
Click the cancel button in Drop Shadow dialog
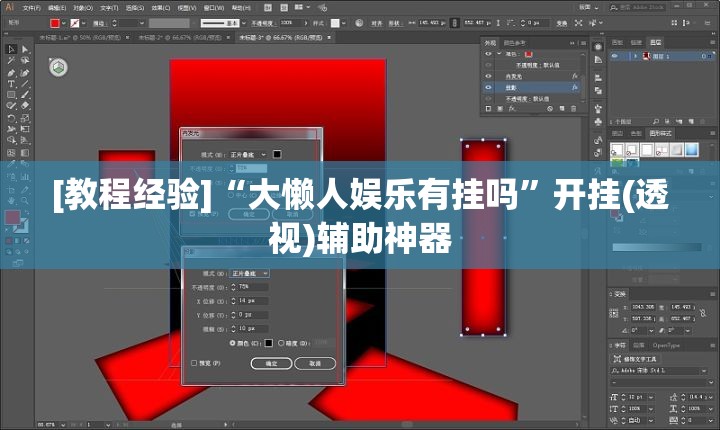pos(315,363)
